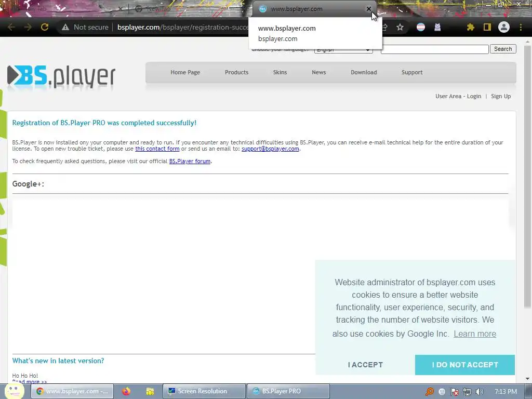Image resolution: width=532 pixels, height=399 pixels.
Task: Open User Area - Login link
Action: [458, 96]
